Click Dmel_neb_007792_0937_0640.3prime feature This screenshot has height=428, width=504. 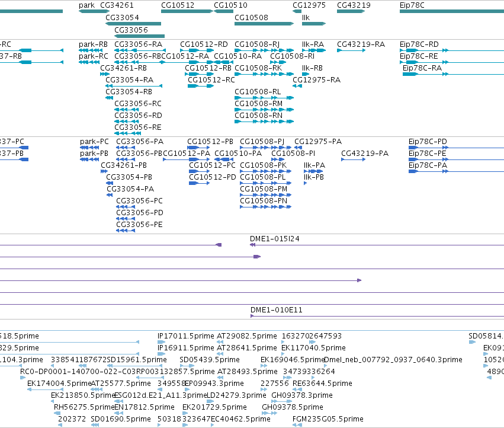pos(393,360)
